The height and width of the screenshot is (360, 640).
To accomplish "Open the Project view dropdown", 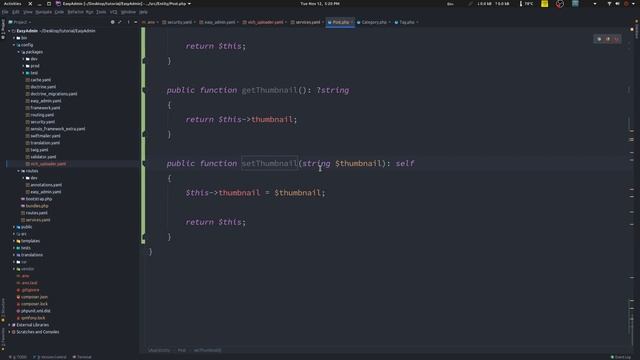I will (x=20, y=22).
